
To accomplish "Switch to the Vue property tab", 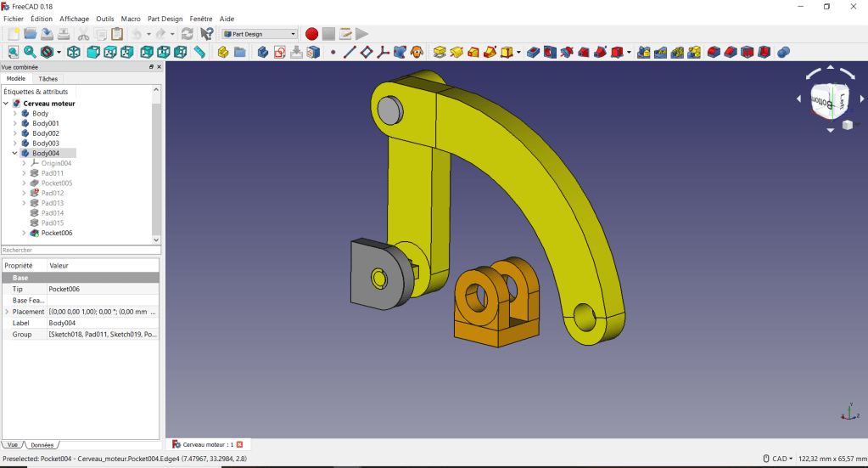I will 13,445.
